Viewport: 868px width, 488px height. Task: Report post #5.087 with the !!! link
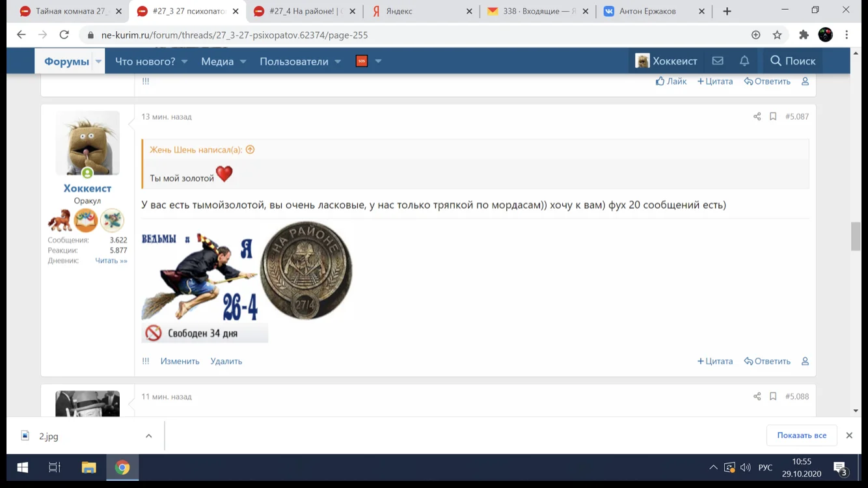145,361
